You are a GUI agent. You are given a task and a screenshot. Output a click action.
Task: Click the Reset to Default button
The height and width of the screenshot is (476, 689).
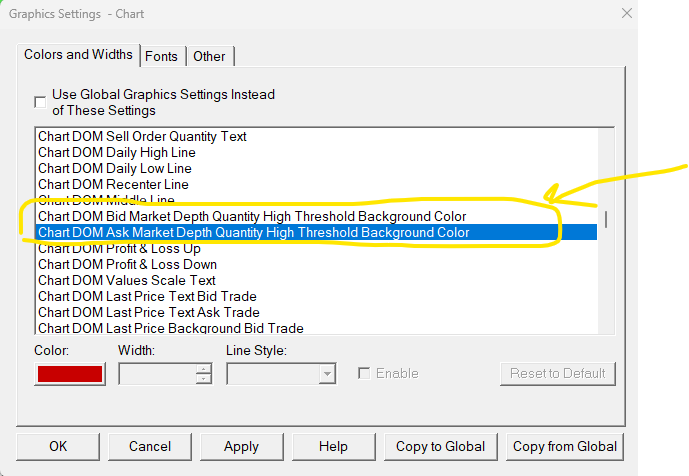point(557,374)
